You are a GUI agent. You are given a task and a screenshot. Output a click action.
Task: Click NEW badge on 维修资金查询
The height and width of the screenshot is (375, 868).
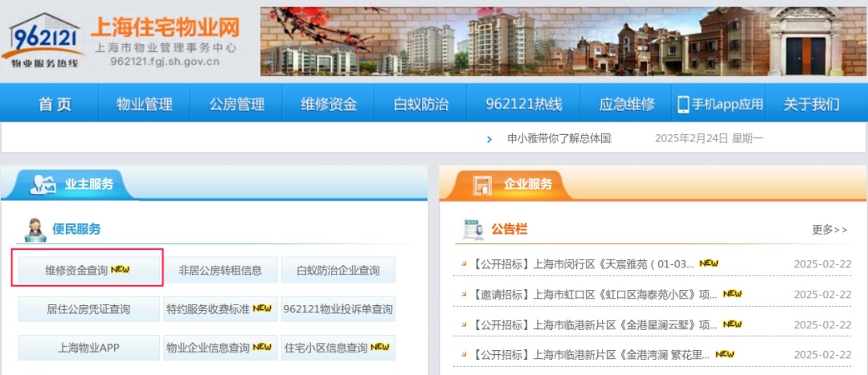tap(120, 269)
